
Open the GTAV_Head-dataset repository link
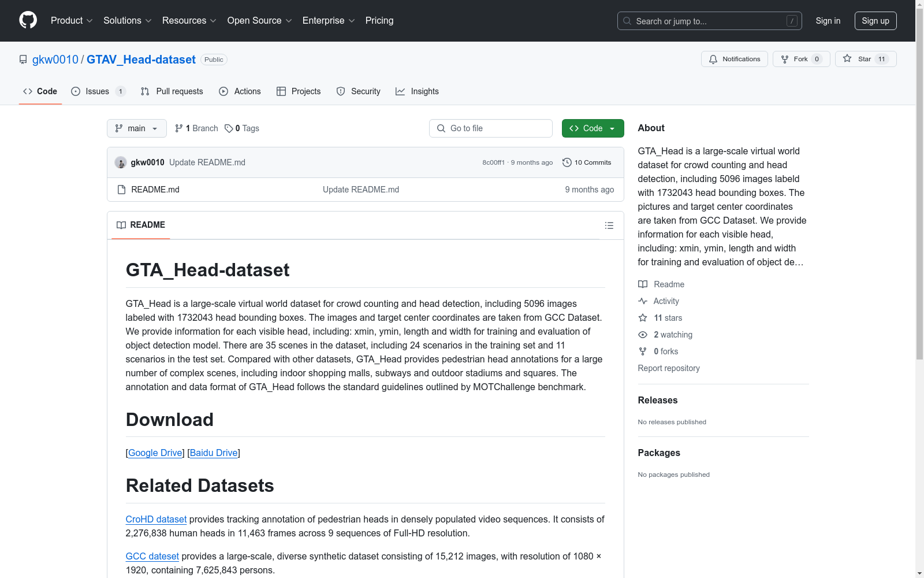[x=141, y=60]
